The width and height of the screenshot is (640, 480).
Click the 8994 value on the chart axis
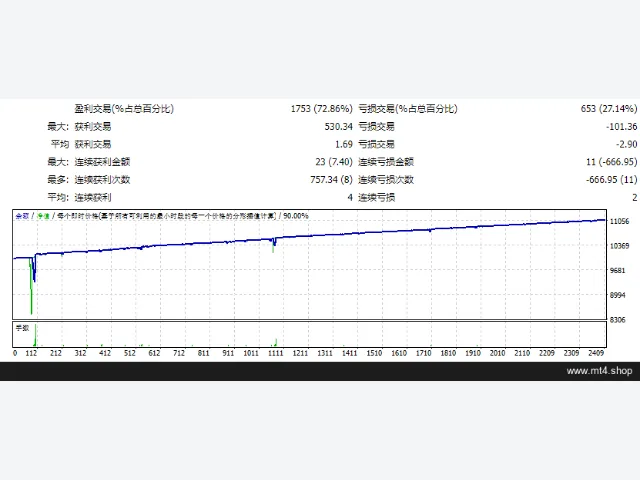[618, 295]
